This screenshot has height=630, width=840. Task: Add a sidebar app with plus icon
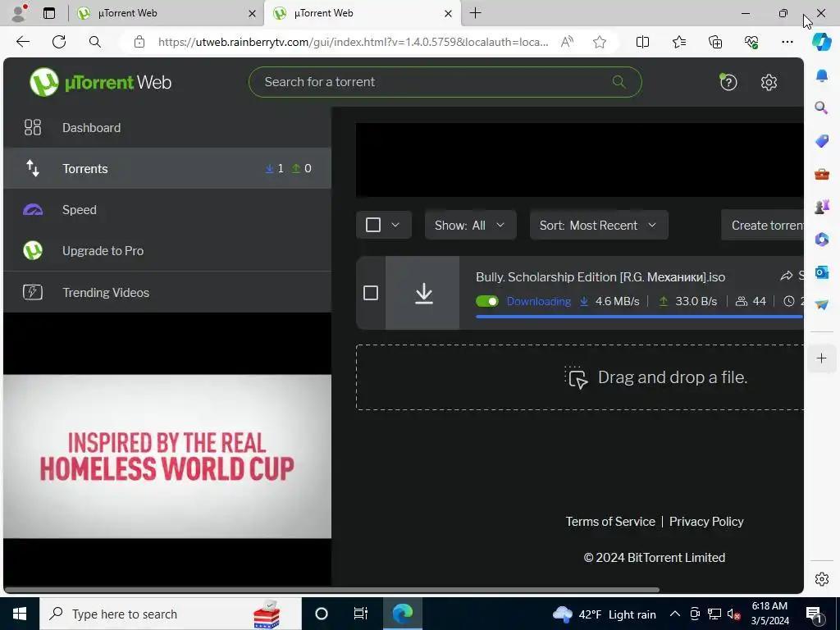pyautogui.click(x=821, y=358)
